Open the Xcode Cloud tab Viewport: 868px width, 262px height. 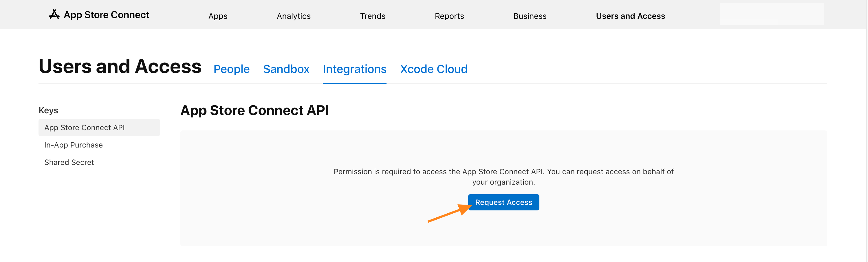tap(434, 69)
